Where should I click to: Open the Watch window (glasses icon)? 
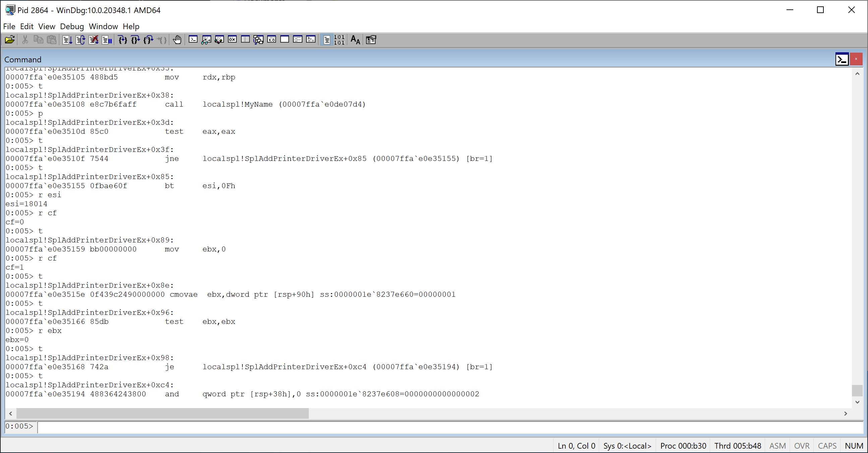pyautogui.click(x=206, y=40)
